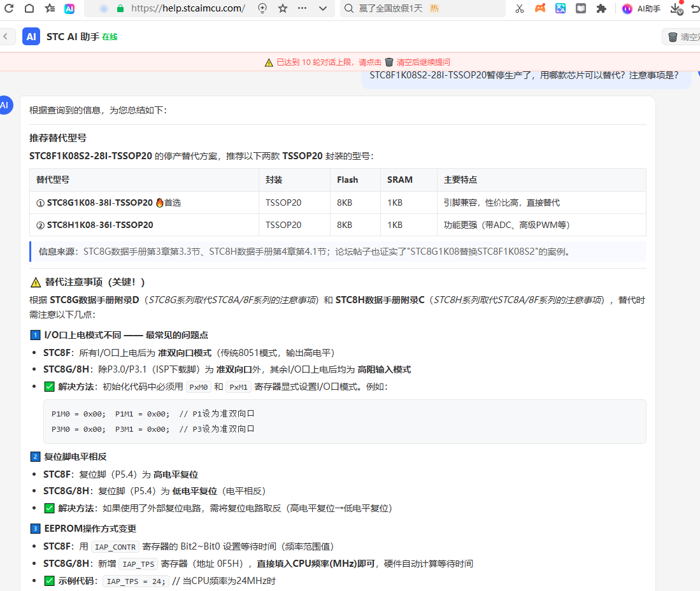Open the translate extension icon

pyautogui.click(x=561, y=8)
